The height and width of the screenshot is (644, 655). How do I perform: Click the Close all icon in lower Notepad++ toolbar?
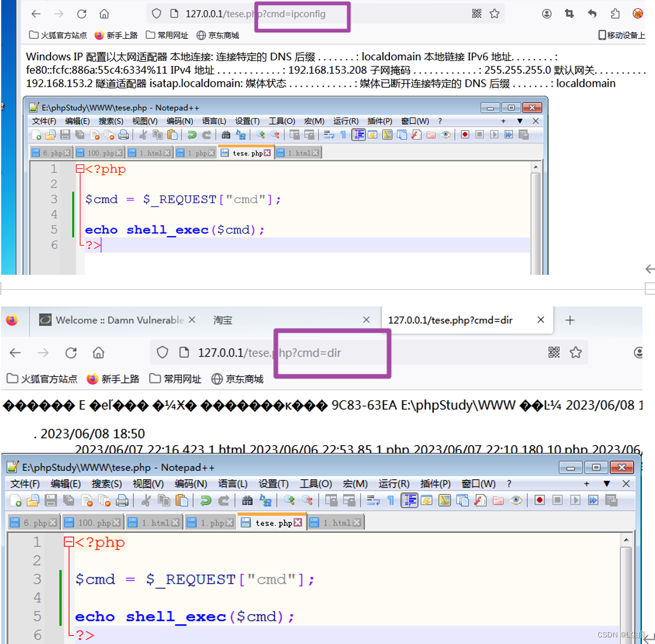click(x=104, y=500)
